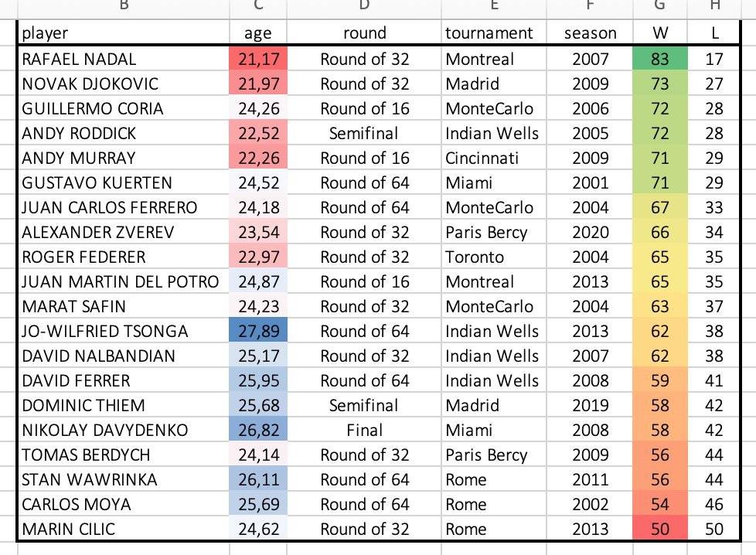Click the 'season' header cell
The width and height of the screenshot is (756, 555).
[590, 32]
